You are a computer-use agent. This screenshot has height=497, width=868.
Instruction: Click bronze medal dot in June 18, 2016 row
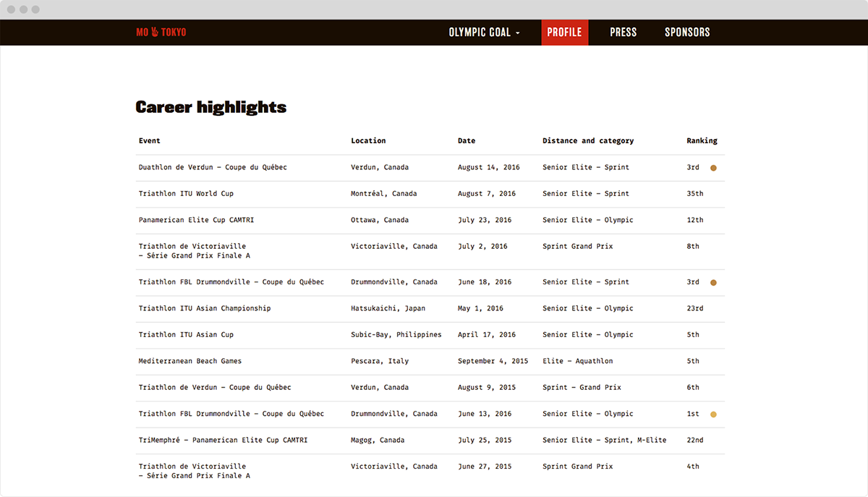click(x=713, y=283)
